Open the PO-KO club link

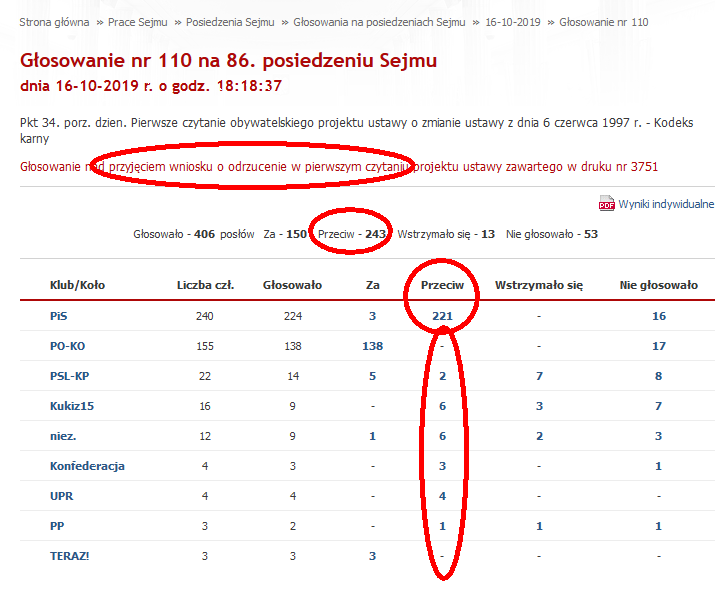click(67, 346)
